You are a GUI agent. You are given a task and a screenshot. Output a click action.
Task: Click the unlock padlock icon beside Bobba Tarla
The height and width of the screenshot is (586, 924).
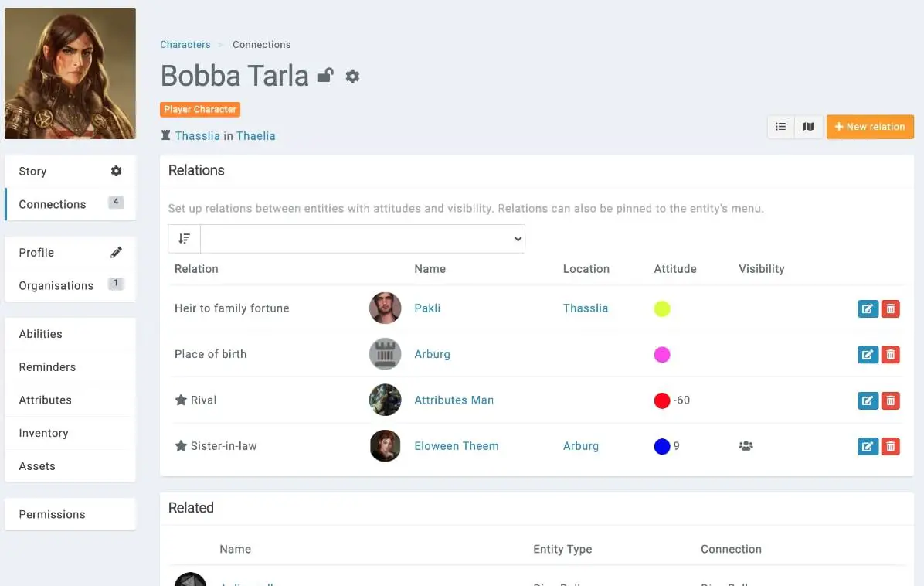pos(325,76)
